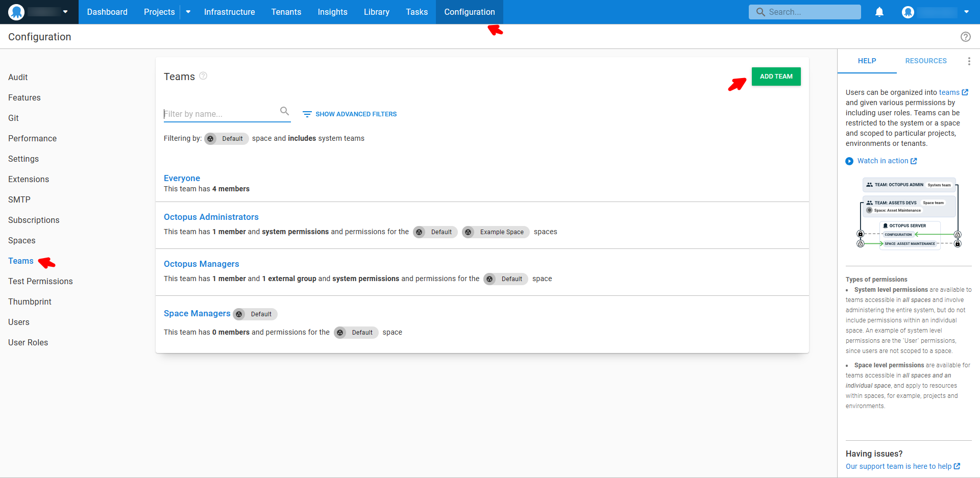
Task: Open Thumbprint in the sidebar
Action: click(30, 301)
